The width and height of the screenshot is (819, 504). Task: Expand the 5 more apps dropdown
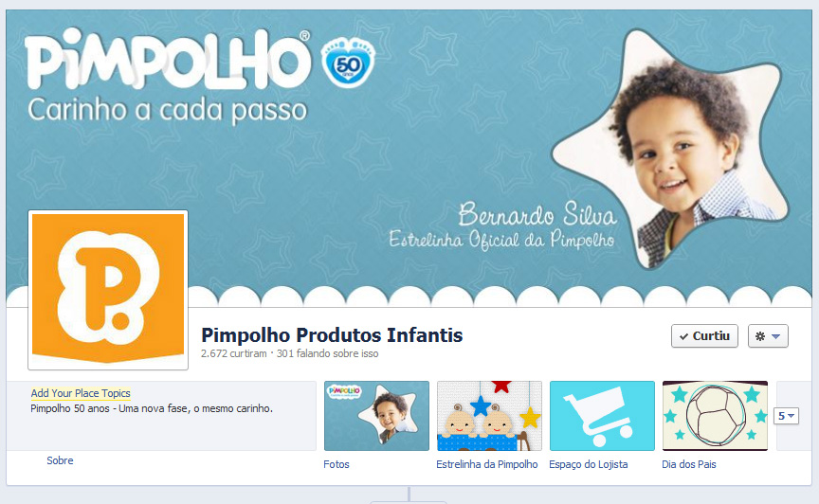pos(786,416)
